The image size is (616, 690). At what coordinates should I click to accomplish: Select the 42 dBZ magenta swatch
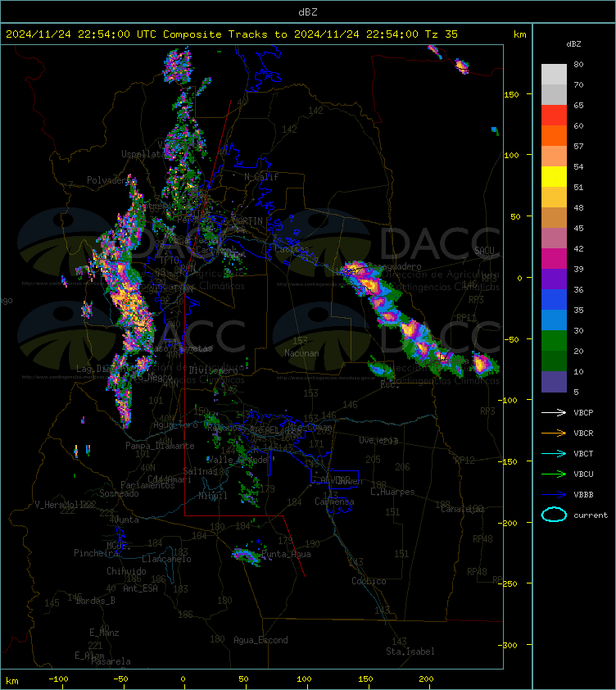coord(554,258)
